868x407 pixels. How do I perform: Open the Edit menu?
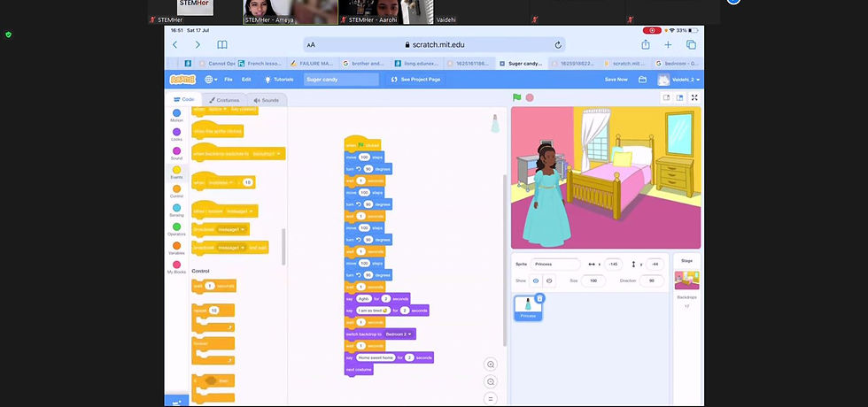point(246,80)
